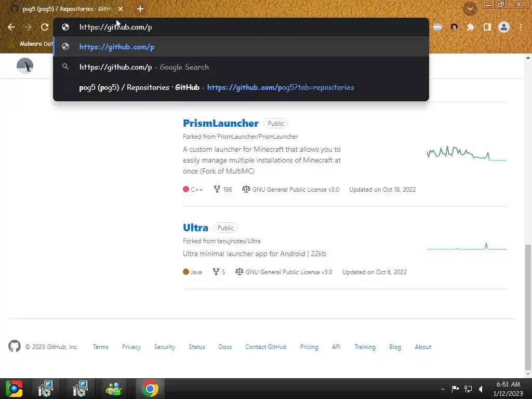This screenshot has height=399, width=532.
Task: Open the Training footer link
Action: (x=365, y=347)
